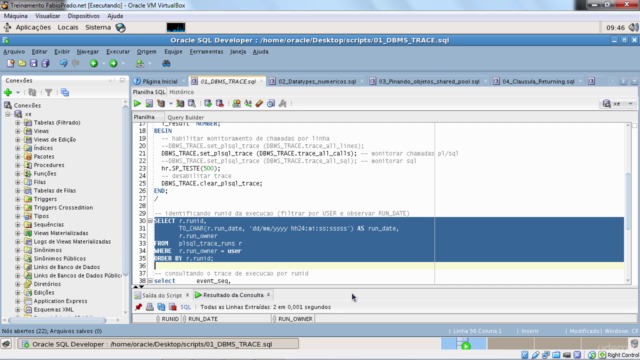Click the Commit icon in worksheet toolbar
Viewport: 640px width, 360px height.
tap(208, 104)
